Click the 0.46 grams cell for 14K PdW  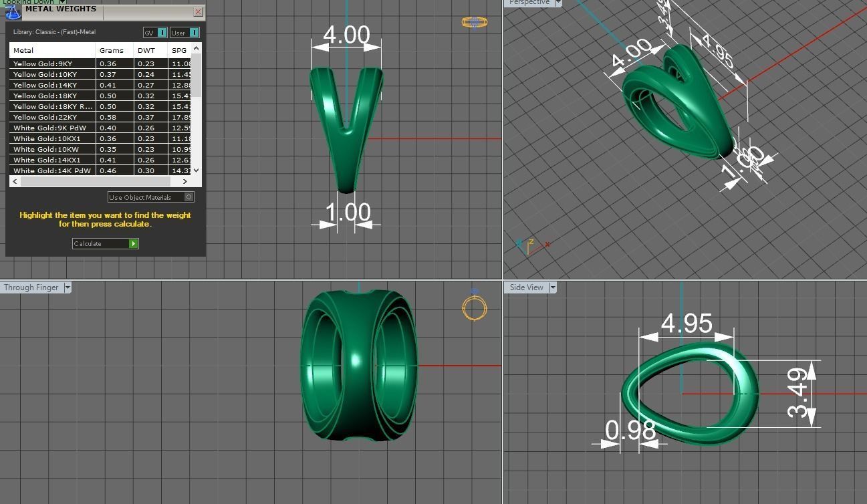coord(114,170)
